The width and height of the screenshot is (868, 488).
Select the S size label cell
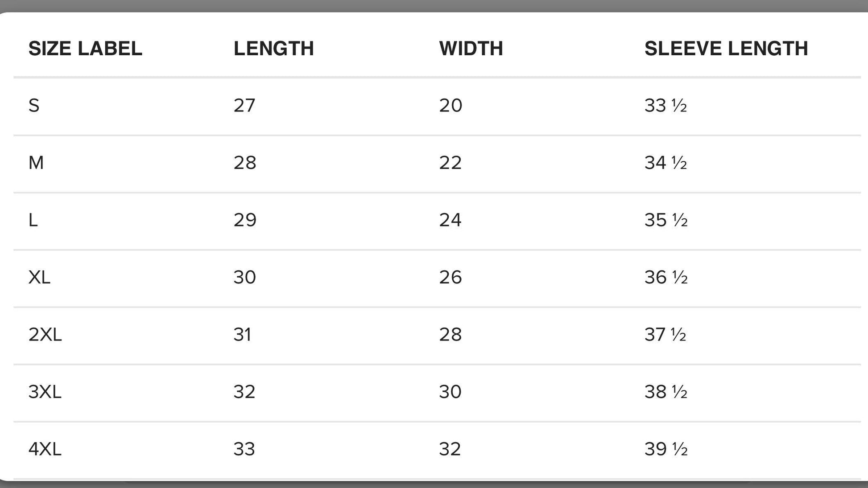click(34, 106)
